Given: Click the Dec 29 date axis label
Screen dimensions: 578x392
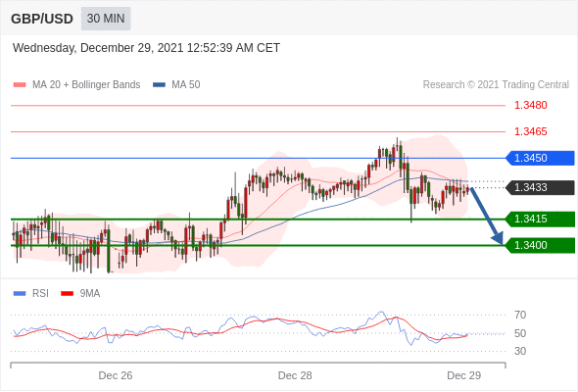Looking at the screenshot, I should (x=463, y=375).
